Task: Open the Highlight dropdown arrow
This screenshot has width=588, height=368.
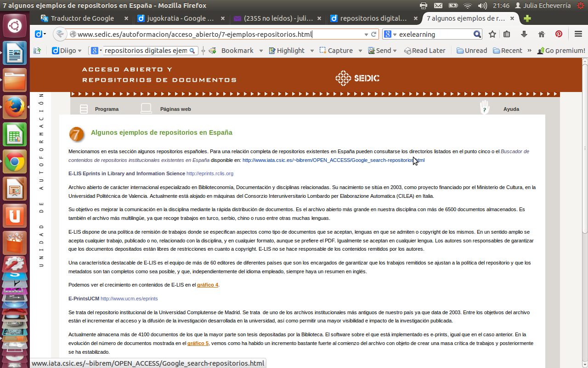Action: pos(312,51)
